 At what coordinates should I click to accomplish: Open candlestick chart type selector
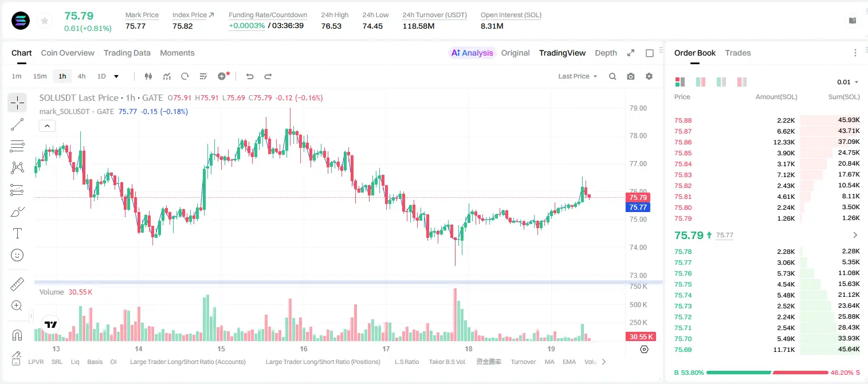(148, 76)
